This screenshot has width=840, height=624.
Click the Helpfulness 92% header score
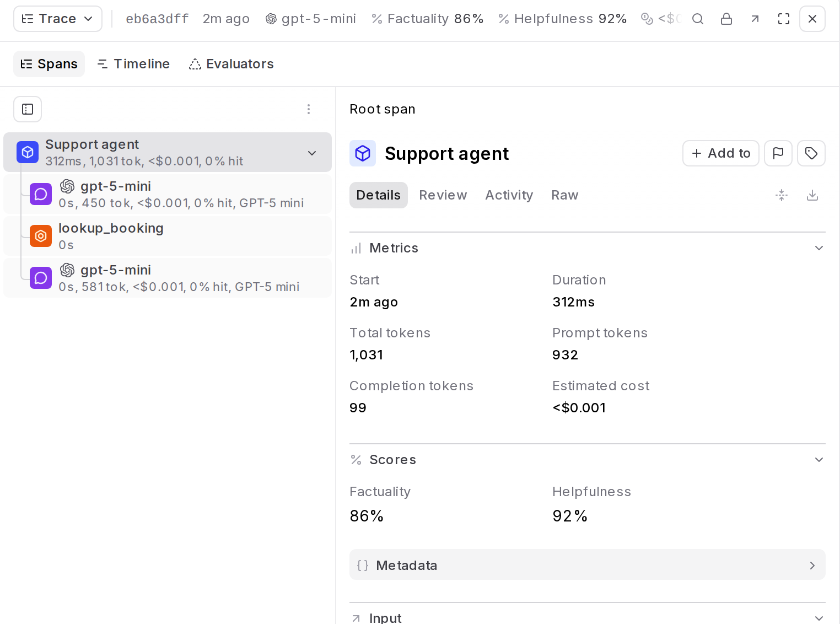pyautogui.click(x=563, y=19)
